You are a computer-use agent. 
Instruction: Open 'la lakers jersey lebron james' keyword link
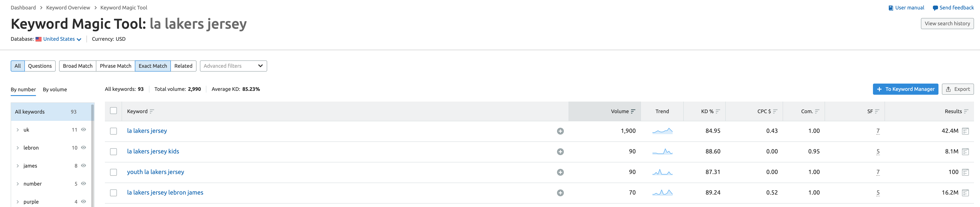pos(165,193)
